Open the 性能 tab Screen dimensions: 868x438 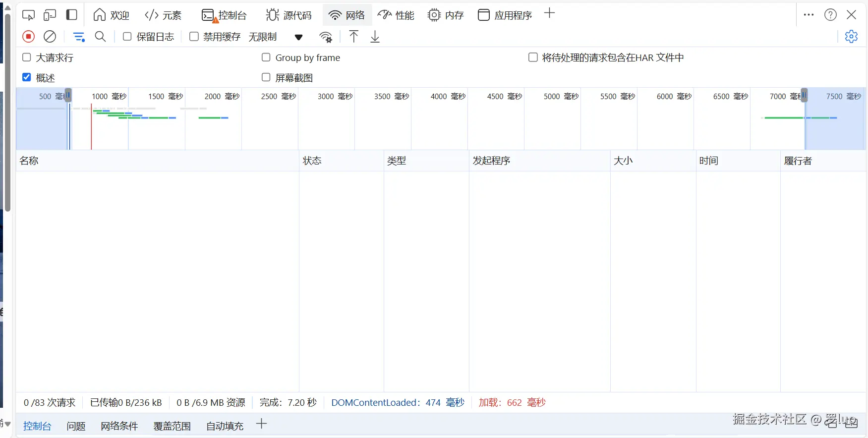[x=396, y=15]
